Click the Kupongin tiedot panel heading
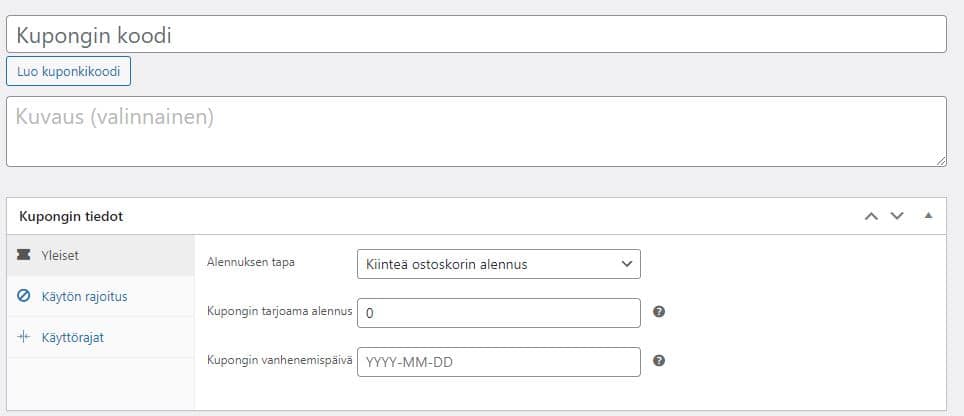The width and height of the screenshot is (964, 416). pos(71,216)
